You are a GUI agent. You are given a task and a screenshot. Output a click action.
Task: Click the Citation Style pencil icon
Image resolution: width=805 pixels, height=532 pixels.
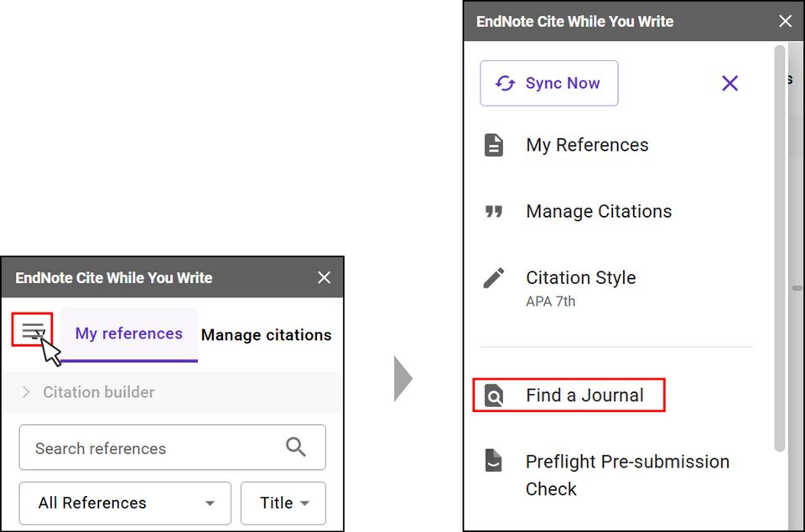point(493,278)
